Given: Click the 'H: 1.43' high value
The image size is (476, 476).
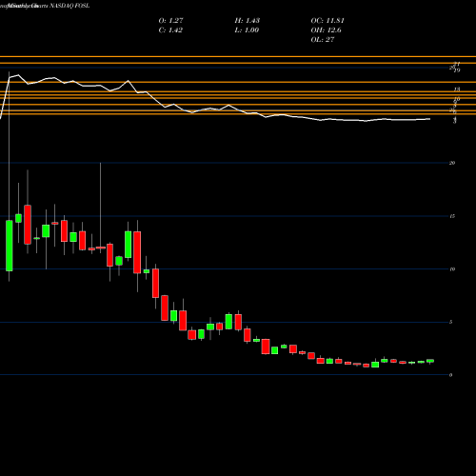Looking at the screenshot, I should [x=248, y=21].
